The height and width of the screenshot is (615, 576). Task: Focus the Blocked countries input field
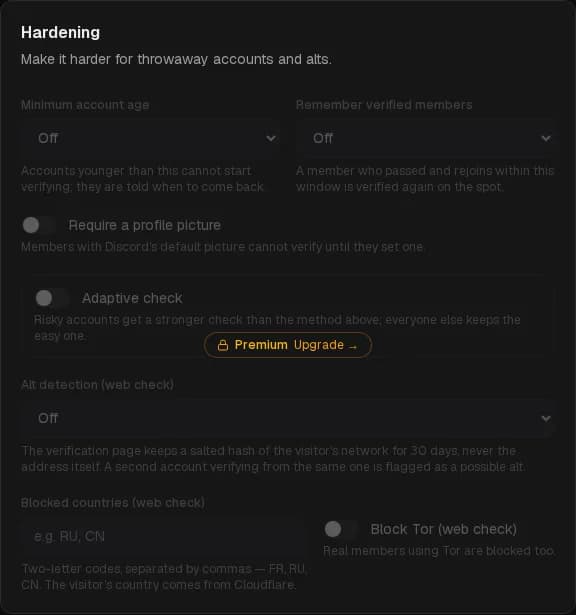[164, 536]
